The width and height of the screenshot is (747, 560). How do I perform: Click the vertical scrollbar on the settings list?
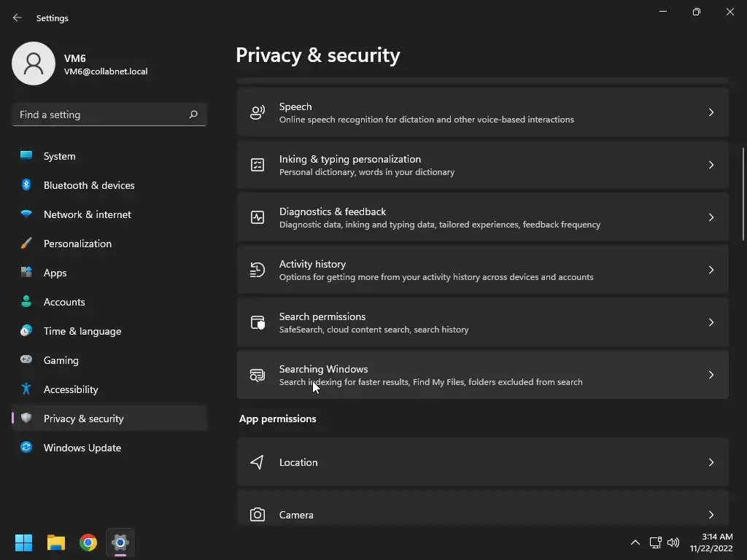click(x=743, y=194)
